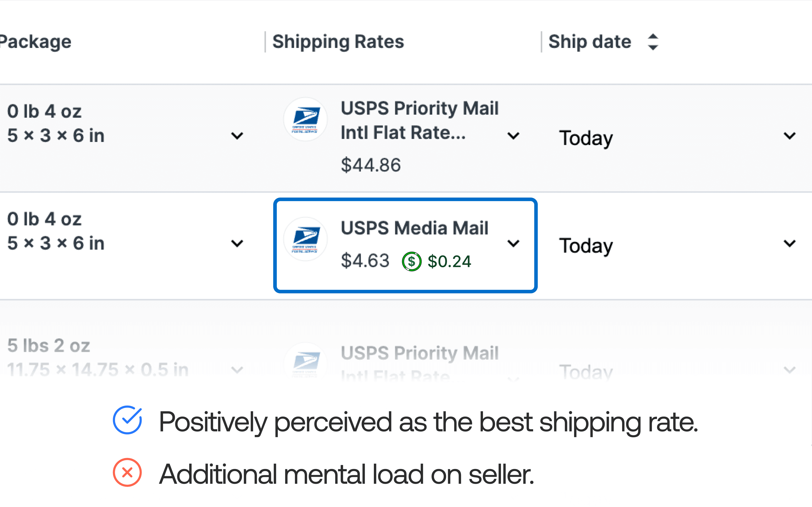Click the $44.86 Priority Mail price

pyautogui.click(x=371, y=165)
